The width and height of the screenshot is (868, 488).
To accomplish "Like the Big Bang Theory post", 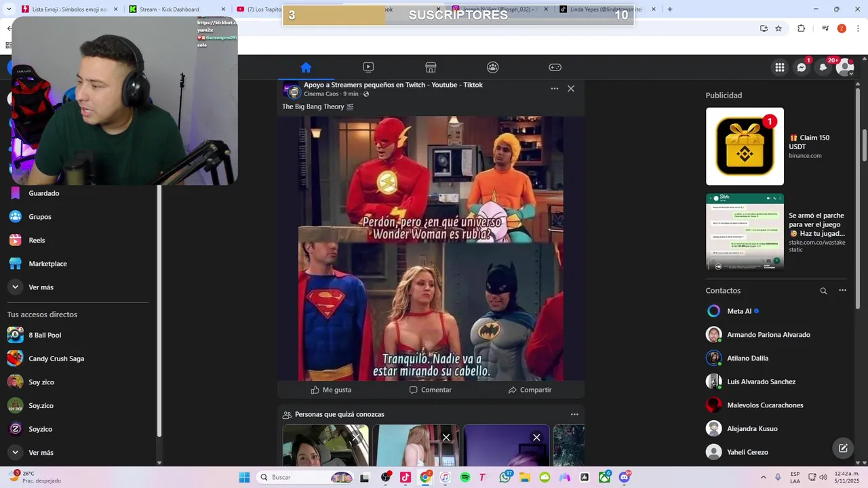I will pyautogui.click(x=331, y=390).
